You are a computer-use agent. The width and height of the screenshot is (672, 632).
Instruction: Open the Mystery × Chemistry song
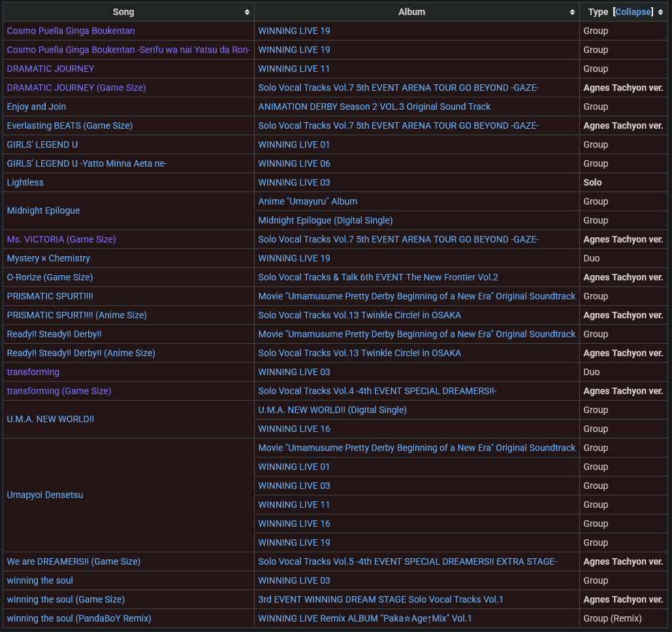coord(48,258)
